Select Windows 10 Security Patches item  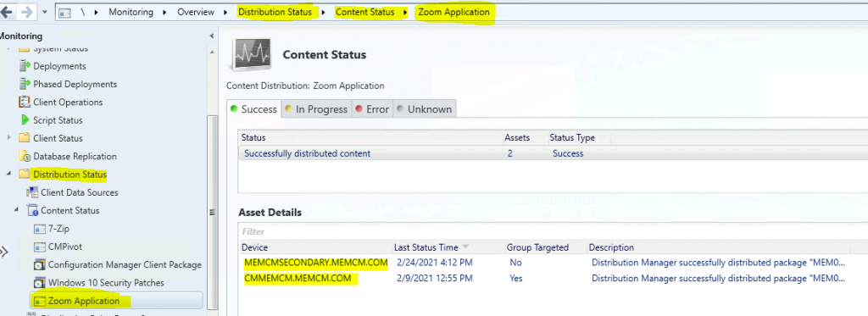[x=106, y=283]
